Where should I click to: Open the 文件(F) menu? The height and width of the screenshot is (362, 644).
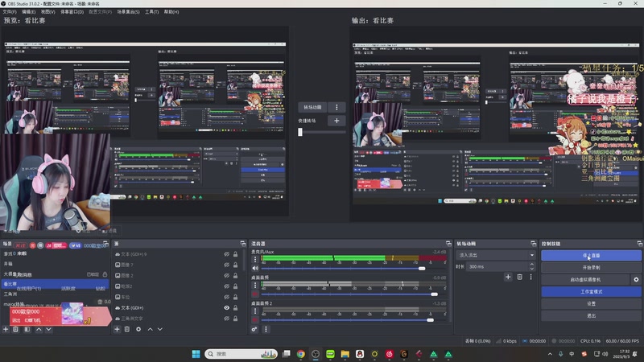[10, 12]
